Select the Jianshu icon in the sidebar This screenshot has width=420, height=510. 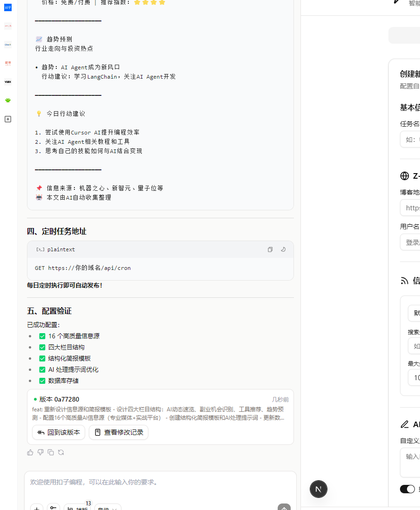(x=7, y=63)
